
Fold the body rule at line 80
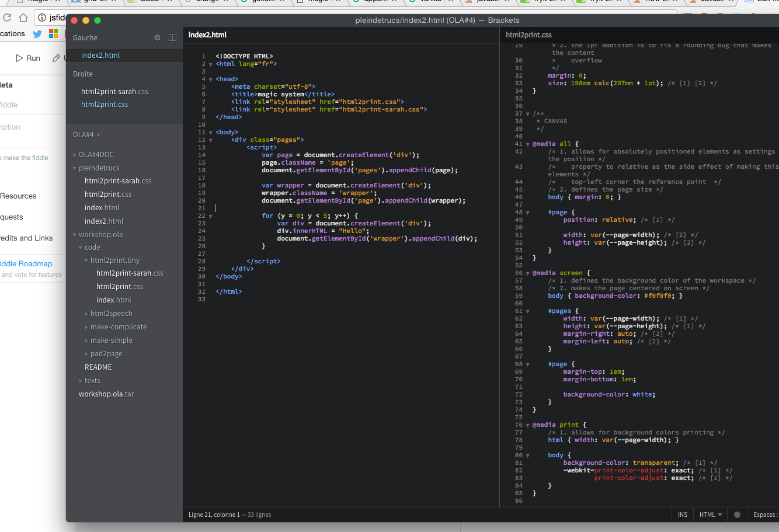(528, 455)
